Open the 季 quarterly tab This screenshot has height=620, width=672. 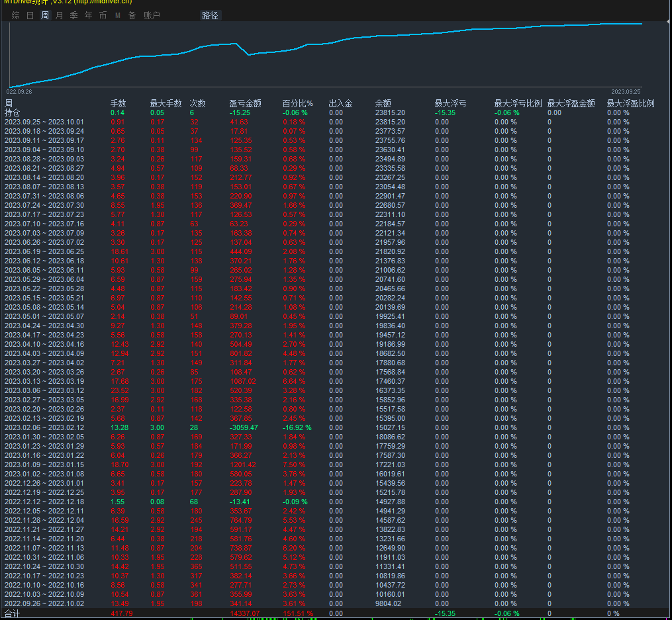[74, 15]
